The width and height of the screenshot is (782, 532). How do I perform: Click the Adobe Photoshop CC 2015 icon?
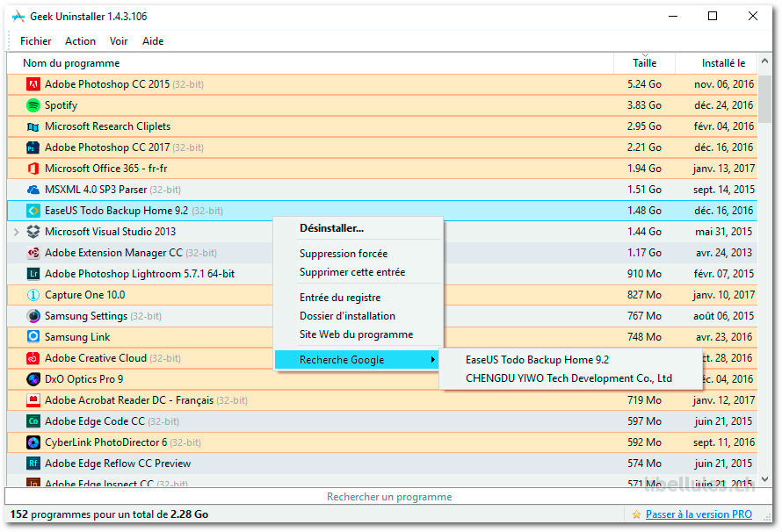33,84
